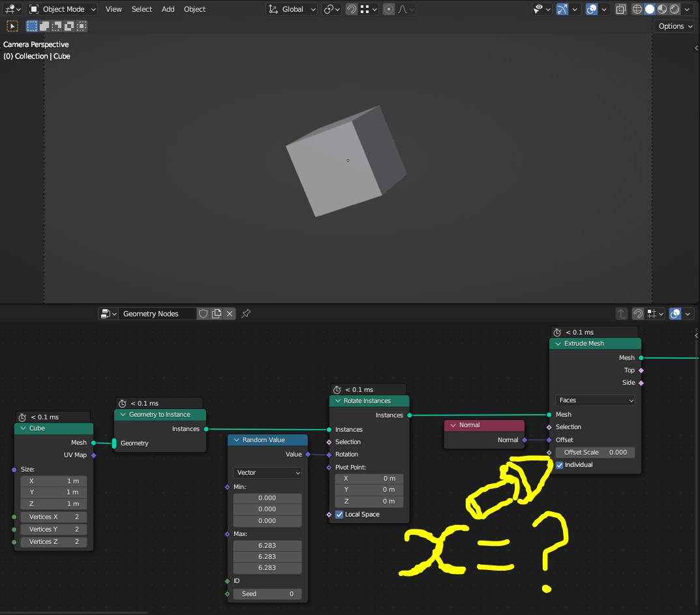Image resolution: width=700 pixels, height=615 pixels.
Task: Toggle viewport snapping magnet
Action: point(352,9)
